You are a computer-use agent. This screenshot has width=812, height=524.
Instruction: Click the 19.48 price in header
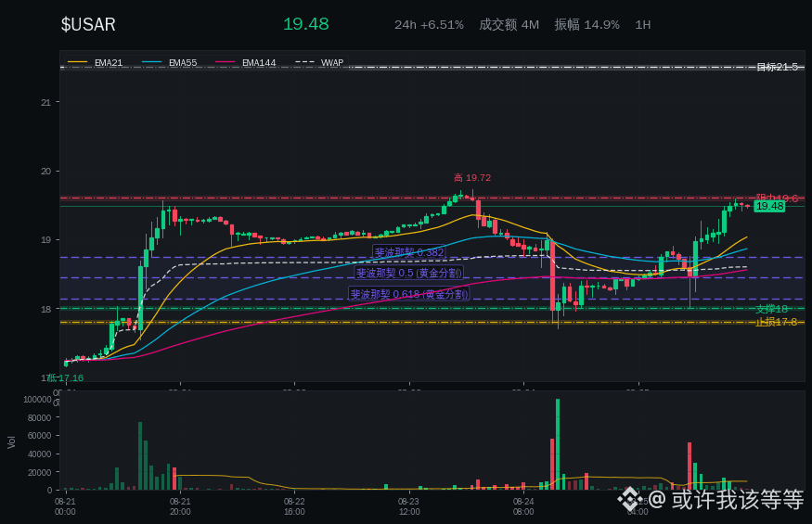pos(306,24)
